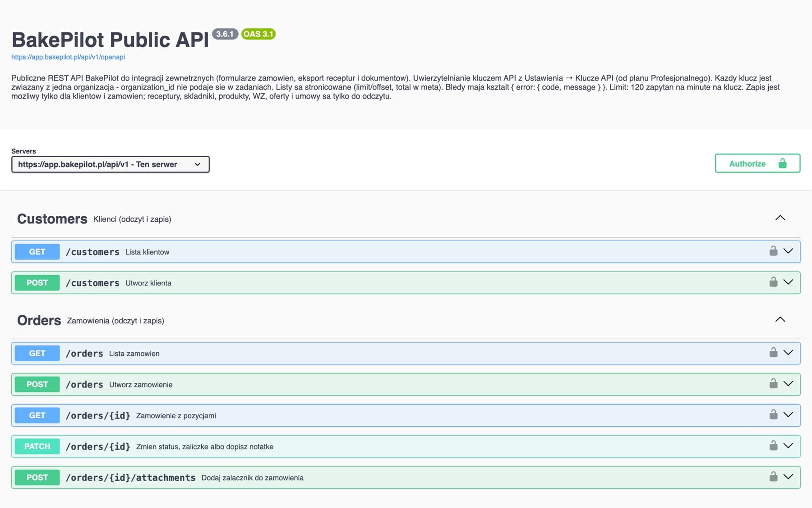This screenshot has width=812, height=508.
Task: Click the GET badge for /orders/{id}
Action: click(x=37, y=415)
